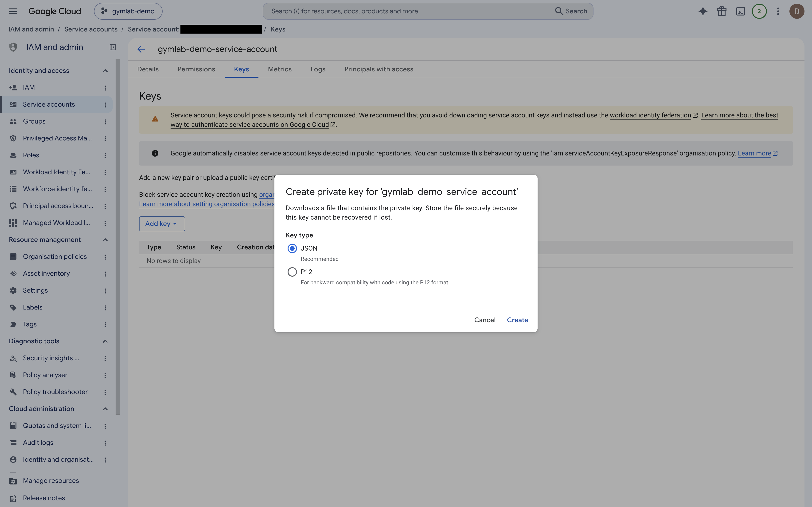The height and width of the screenshot is (507, 812).
Task: Open the three-dot menu for IAM row
Action: 105,88
